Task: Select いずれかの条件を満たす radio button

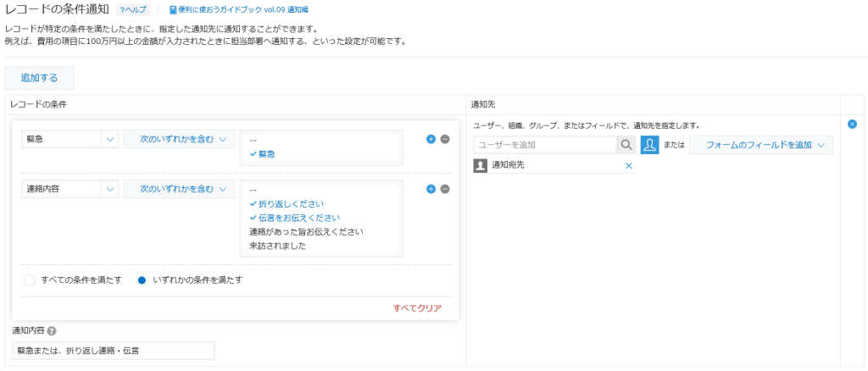Action: point(142,280)
